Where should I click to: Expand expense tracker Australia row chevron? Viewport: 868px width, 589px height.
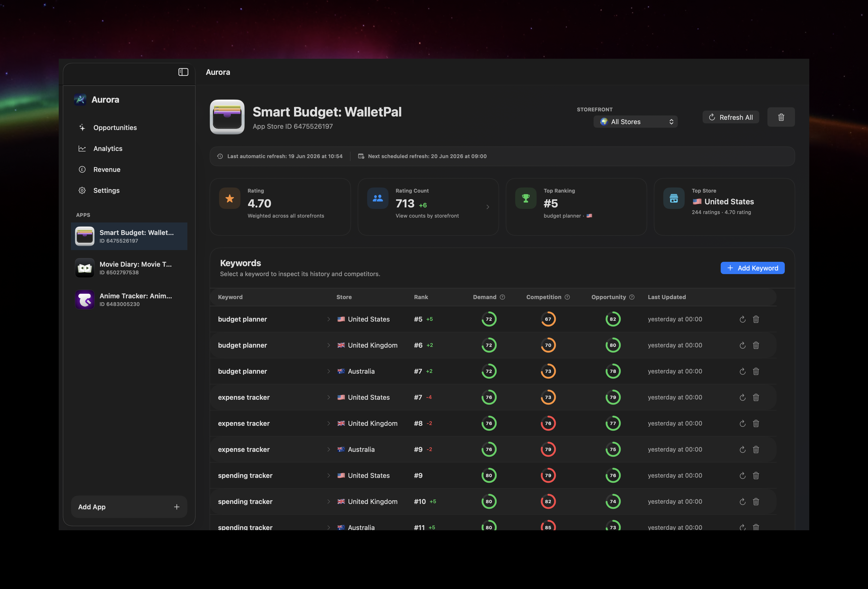pyautogui.click(x=328, y=449)
